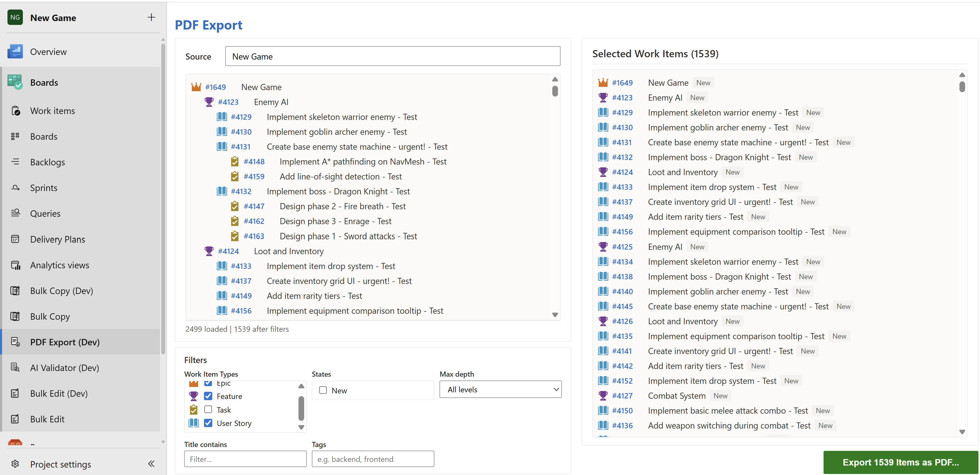Open the AI Validator (Dev) tool
This screenshot has height=475, width=980.
(65, 367)
